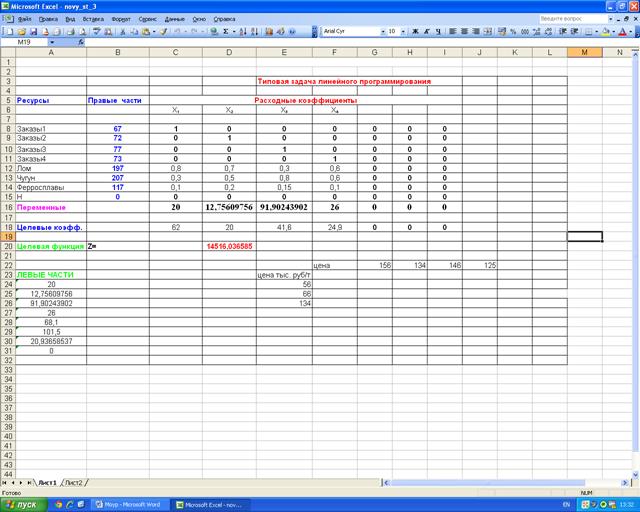640x512 pixels.
Task: Open the font name dropdown Arial Cyr
Action: (383, 31)
